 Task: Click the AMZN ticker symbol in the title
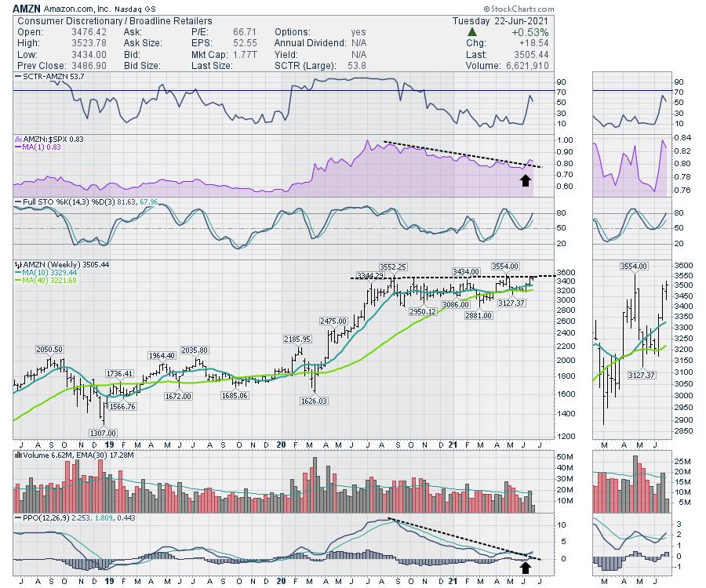[27, 9]
